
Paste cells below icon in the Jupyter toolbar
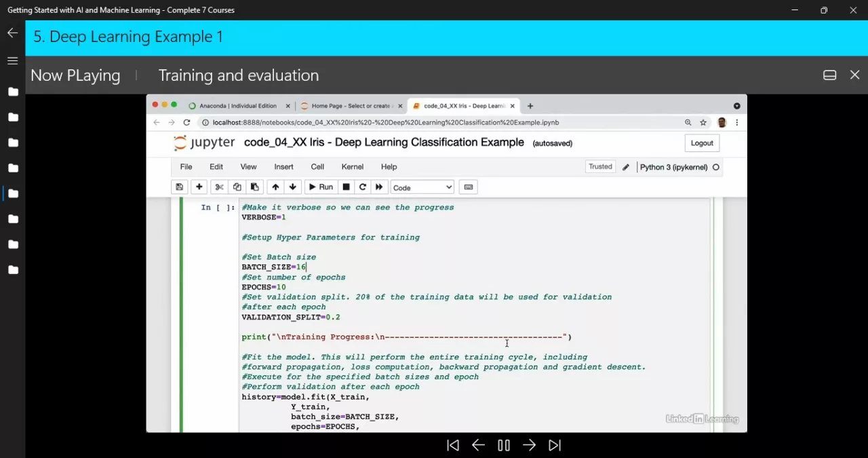255,187
